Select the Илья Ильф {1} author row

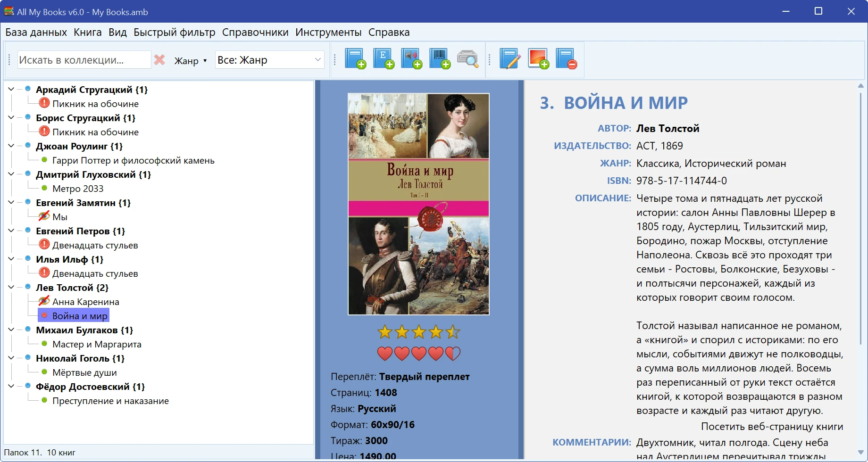pos(69,259)
